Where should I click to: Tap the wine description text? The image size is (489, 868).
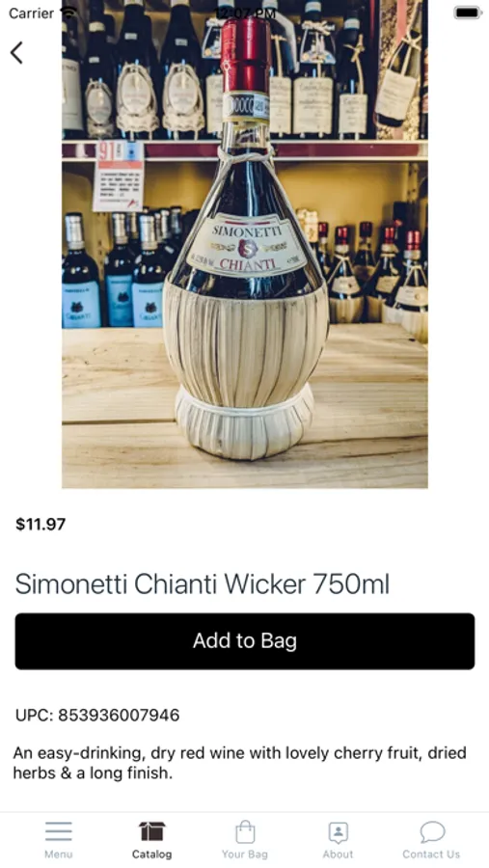tap(240, 763)
